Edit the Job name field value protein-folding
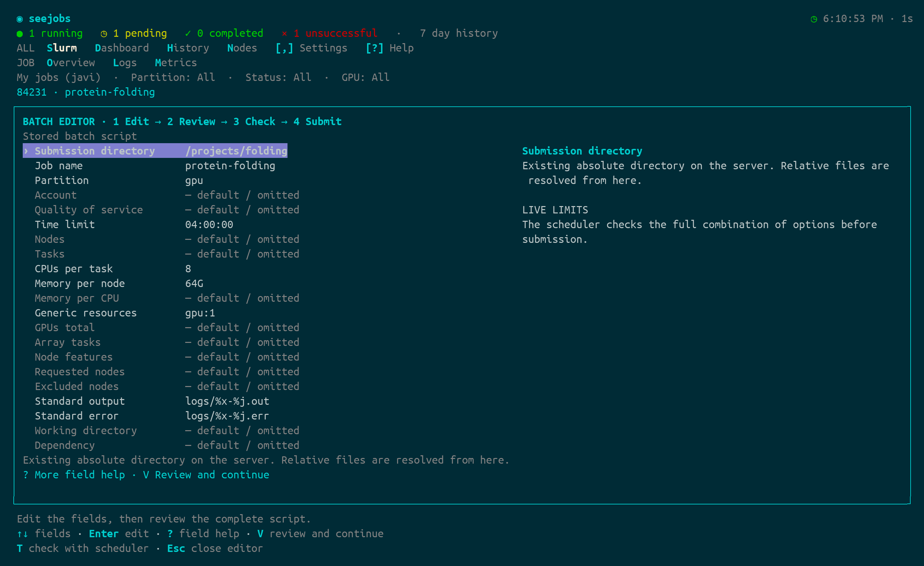Screen dimensions: 924x566 230,166
